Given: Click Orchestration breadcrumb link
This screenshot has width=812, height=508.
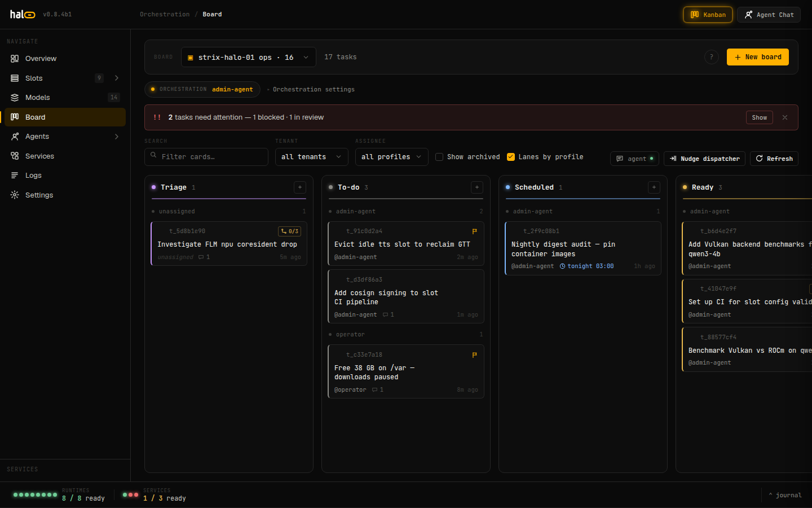Looking at the screenshot, I should click(165, 14).
